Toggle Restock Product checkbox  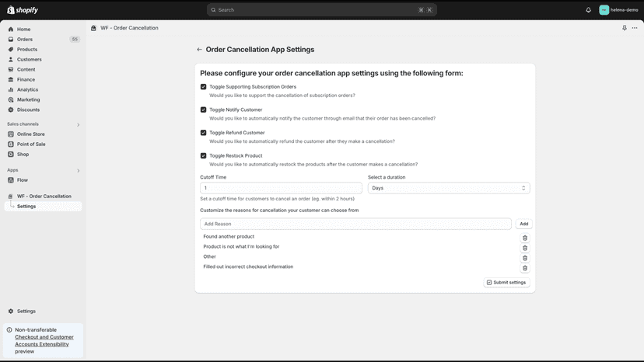click(203, 155)
